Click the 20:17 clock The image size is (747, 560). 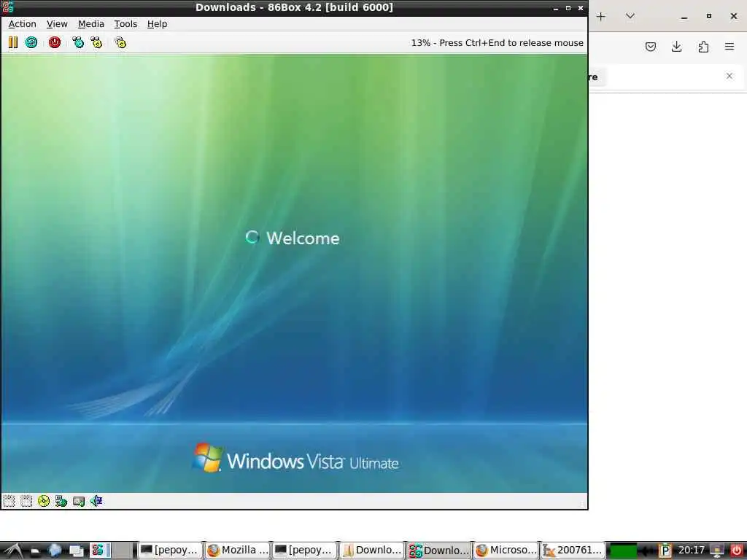pos(691,551)
